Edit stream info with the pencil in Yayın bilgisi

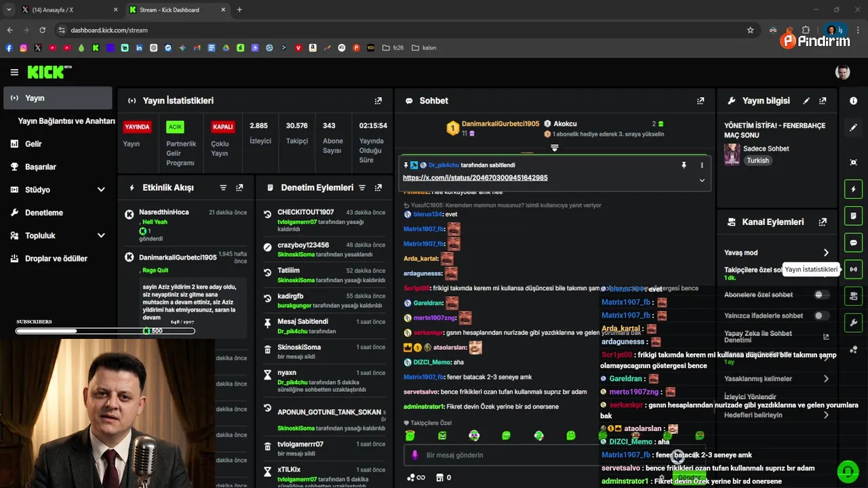click(806, 100)
